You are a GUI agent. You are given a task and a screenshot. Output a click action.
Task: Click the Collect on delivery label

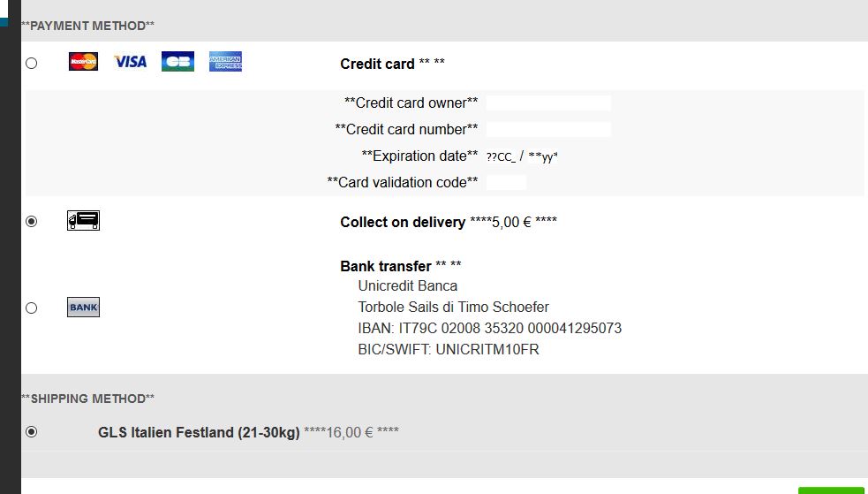click(402, 222)
